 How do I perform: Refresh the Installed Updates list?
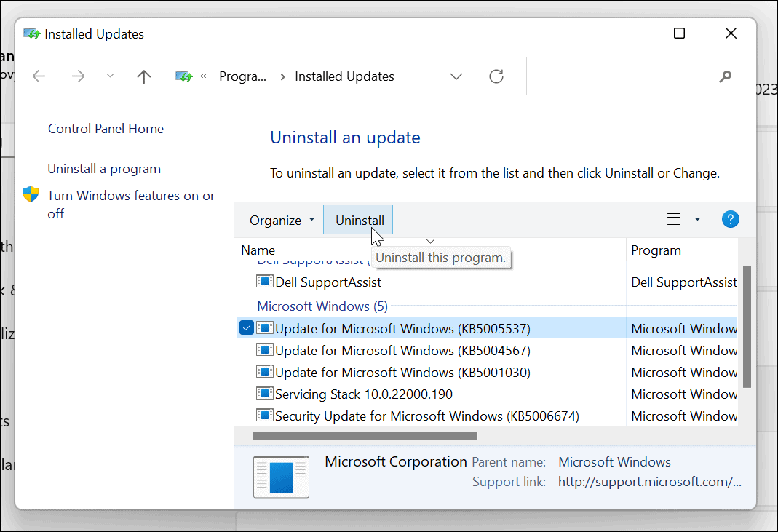(x=496, y=76)
